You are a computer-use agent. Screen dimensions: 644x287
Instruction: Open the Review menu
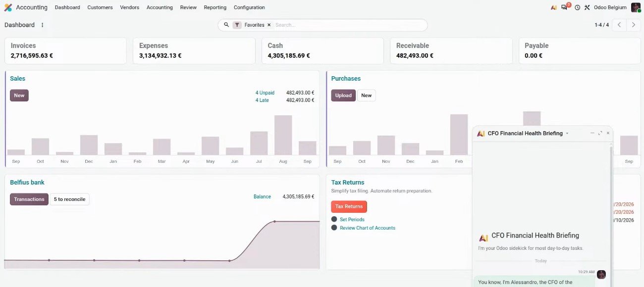click(x=188, y=7)
